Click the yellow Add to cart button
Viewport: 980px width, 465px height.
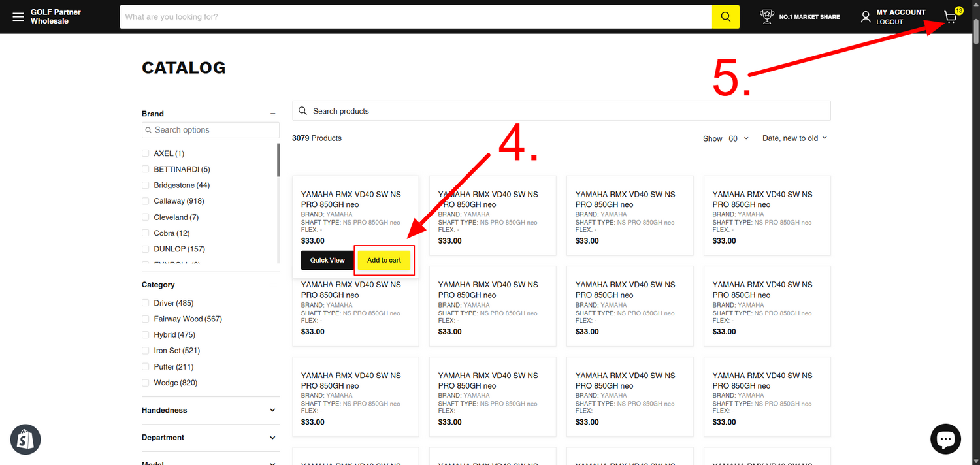384,260
